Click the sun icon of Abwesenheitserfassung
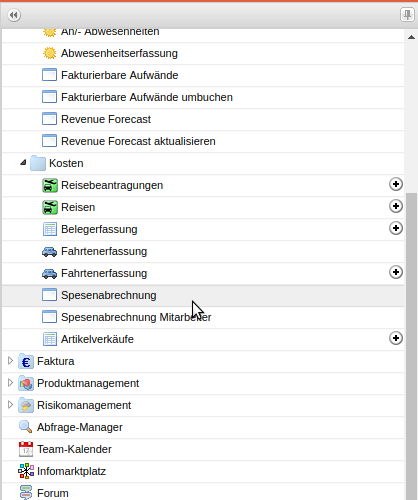 click(50, 53)
